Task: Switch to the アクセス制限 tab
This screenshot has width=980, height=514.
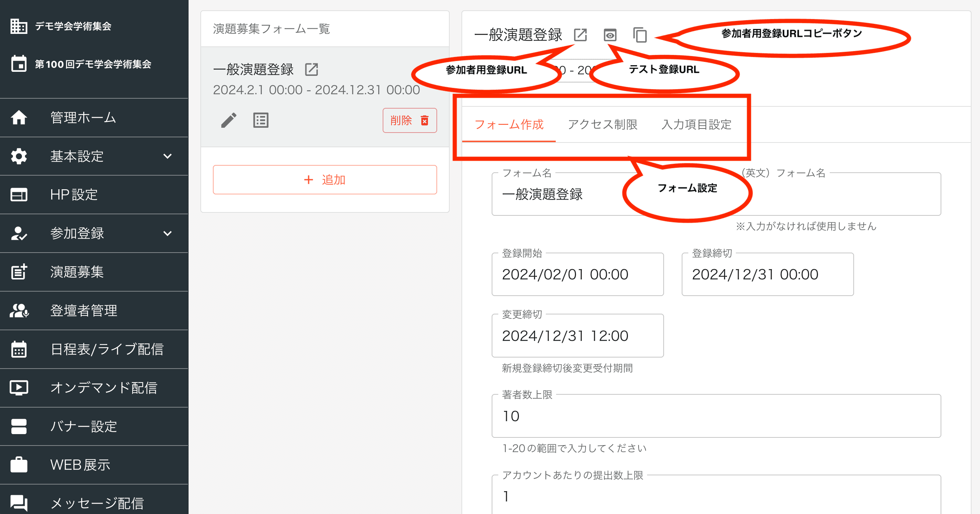Action: [602, 124]
